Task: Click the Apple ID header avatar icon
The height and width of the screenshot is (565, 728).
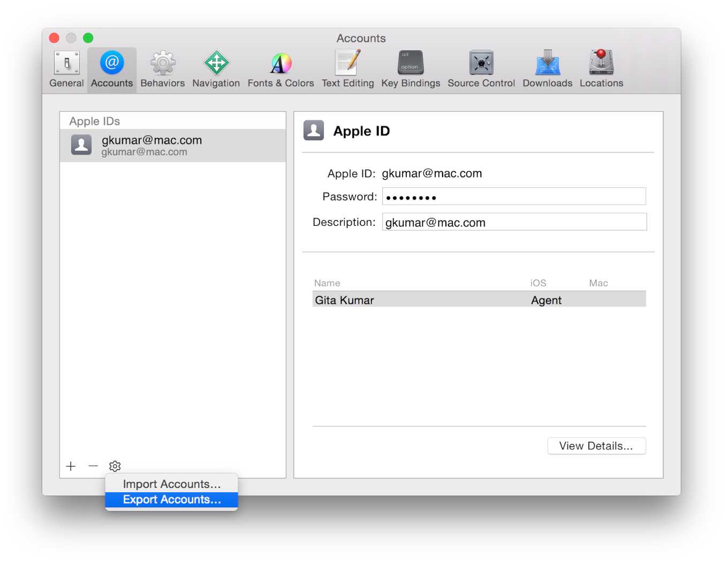Action: 314,130
